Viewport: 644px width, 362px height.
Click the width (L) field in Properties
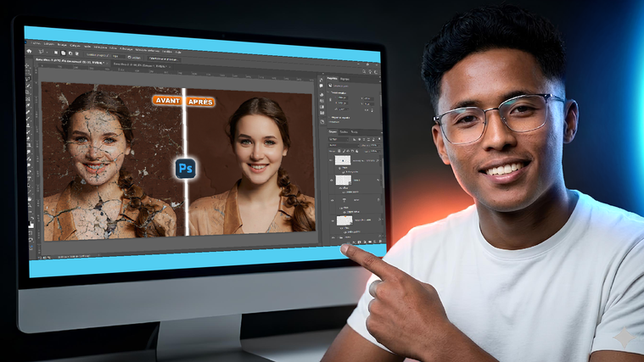(x=343, y=97)
